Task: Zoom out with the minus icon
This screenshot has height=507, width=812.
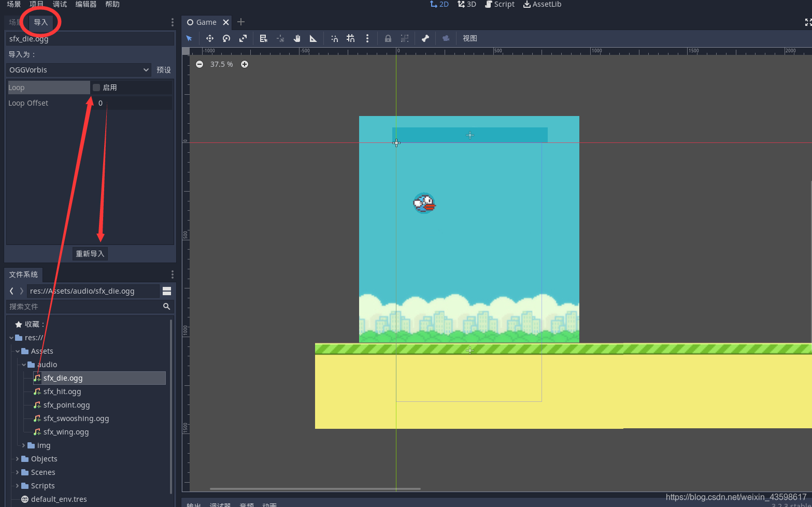Action: (x=200, y=64)
